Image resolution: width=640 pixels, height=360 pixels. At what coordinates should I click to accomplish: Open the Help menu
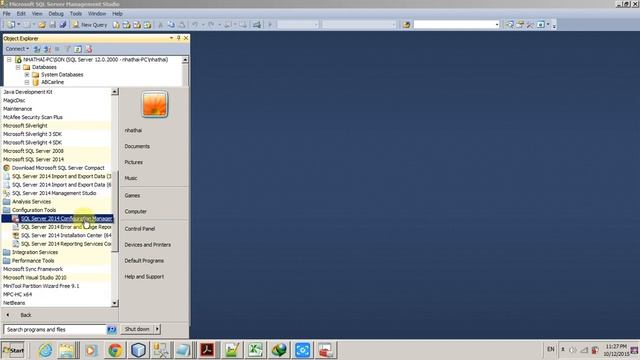tap(118, 13)
